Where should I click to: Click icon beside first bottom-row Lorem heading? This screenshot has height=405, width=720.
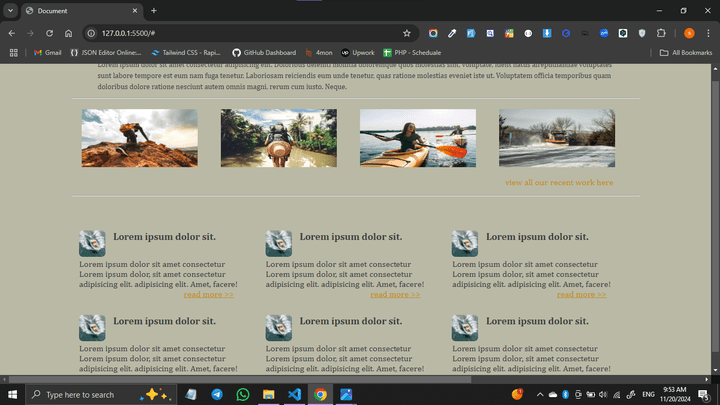tap(92, 328)
